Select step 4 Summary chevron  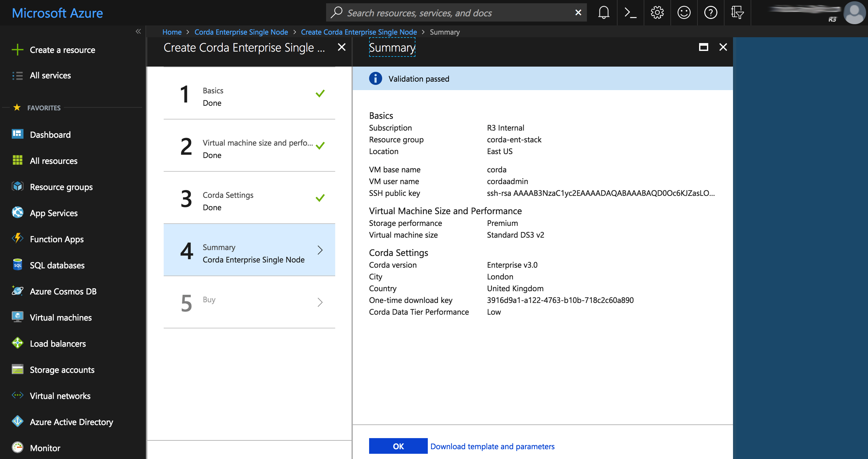click(320, 250)
